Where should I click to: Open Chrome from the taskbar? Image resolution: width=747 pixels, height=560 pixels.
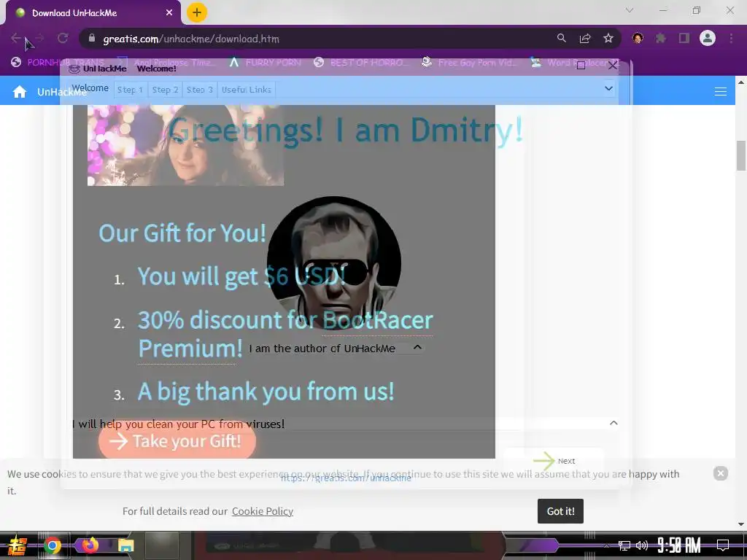tap(53, 545)
